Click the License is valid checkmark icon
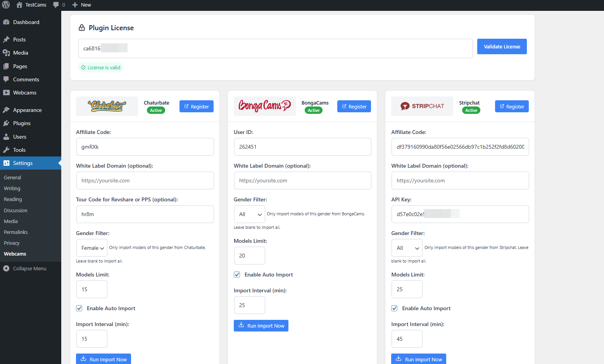This screenshot has width=604, height=364. coord(83,67)
